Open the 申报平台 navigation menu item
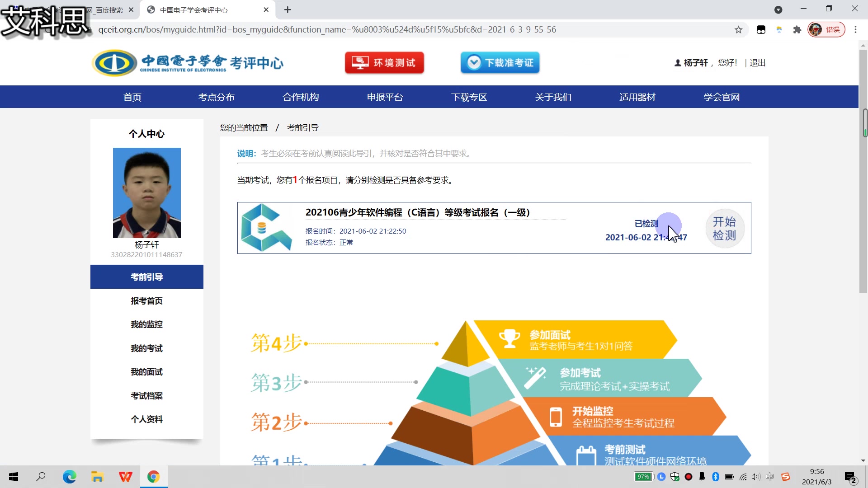The width and height of the screenshot is (868, 488). [385, 97]
